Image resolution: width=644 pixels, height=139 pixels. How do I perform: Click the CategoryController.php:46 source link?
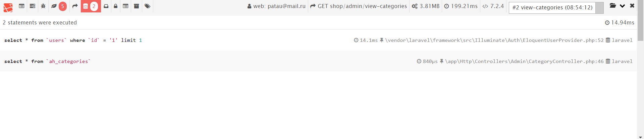pyautogui.click(x=524, y=61)
